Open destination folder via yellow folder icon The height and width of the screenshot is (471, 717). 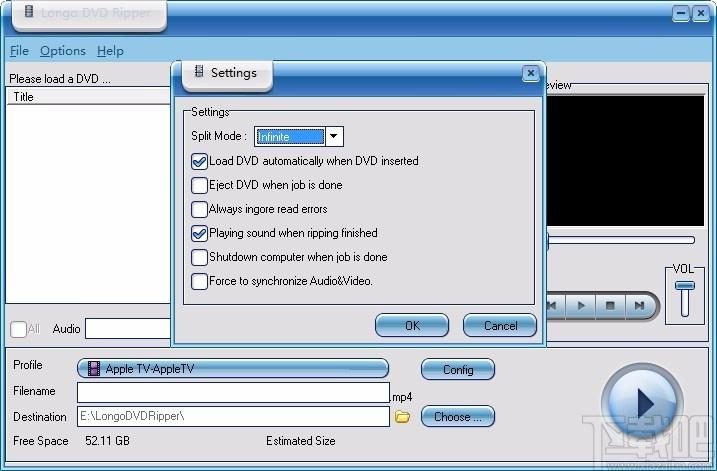point(402,417)
